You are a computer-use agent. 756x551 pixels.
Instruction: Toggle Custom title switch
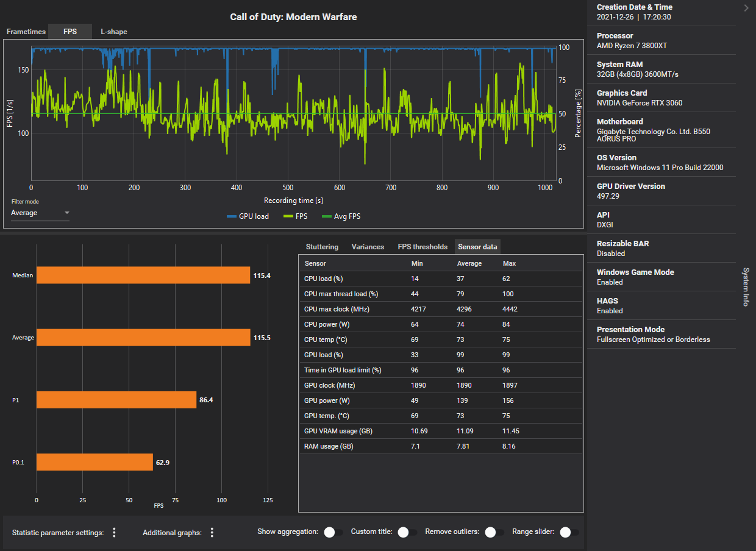click(407, 532)
